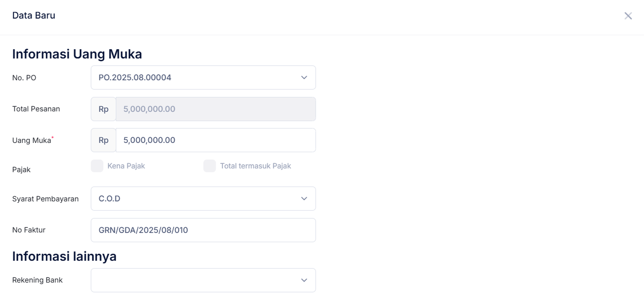Viewport: 644px width, 296px height.
Task: Click the Total termasuk Pajak label text
Action: tap(255, 166)
